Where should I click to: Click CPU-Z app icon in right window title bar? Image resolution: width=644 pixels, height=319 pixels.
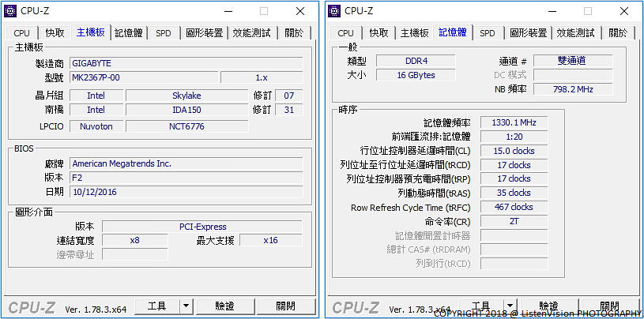[x=335, y=11]
